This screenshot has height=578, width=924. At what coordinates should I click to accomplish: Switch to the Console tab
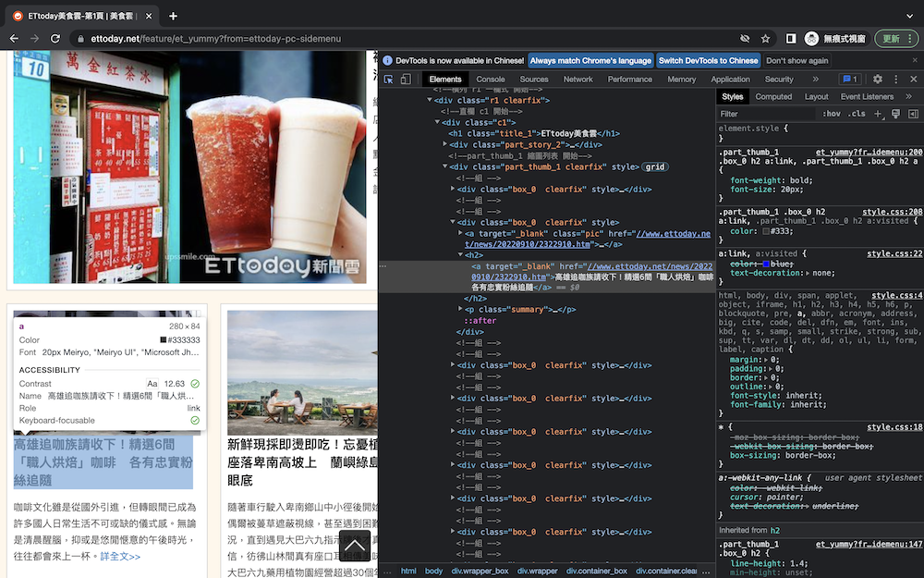pyautogui.click(x=491, y=79)
